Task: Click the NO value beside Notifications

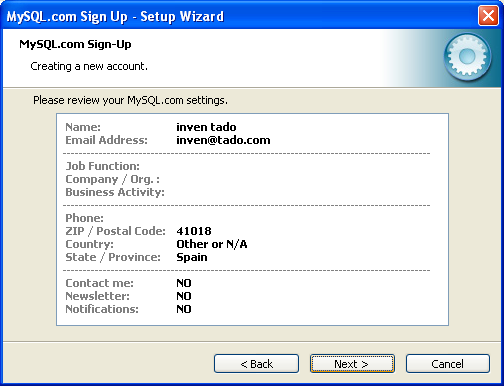Action: [x=184, y=309]
